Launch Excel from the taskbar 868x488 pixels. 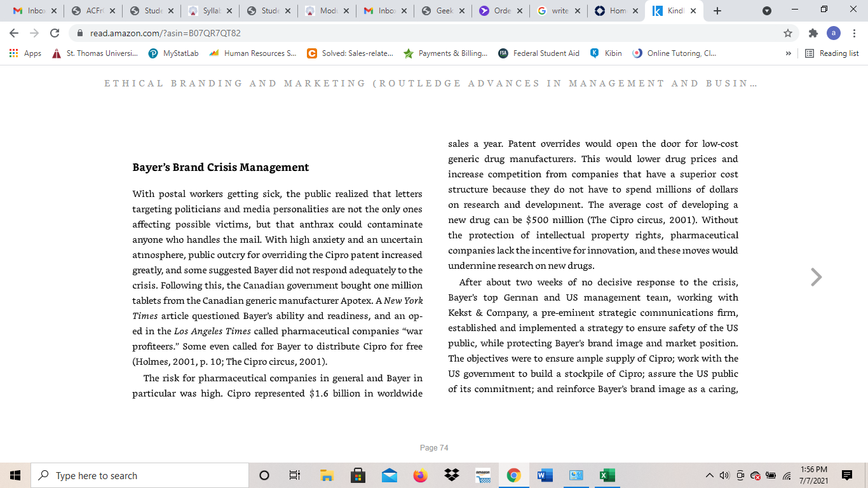tap(607, 475)
